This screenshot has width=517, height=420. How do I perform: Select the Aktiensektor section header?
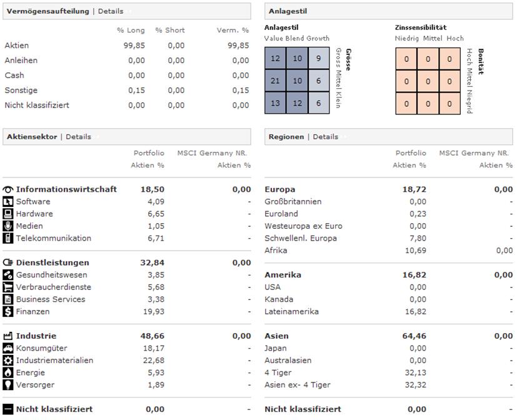[x=31, y=137]
